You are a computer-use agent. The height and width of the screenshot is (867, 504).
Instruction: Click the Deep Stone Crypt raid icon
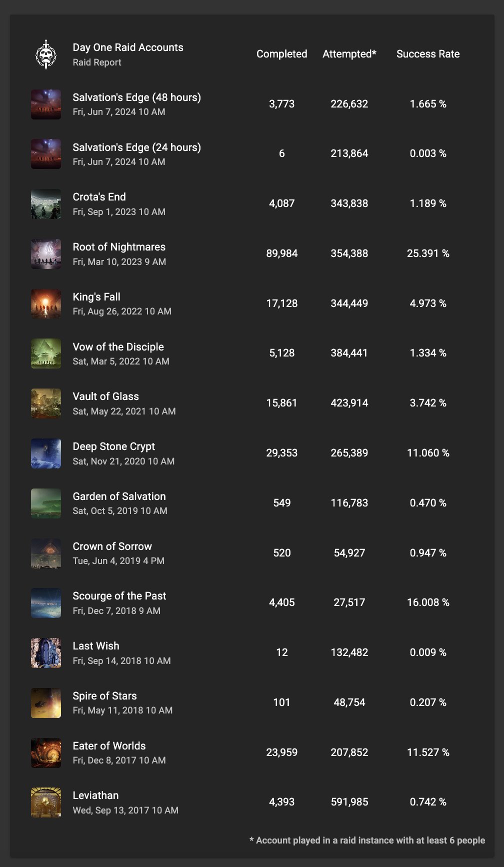46,453
